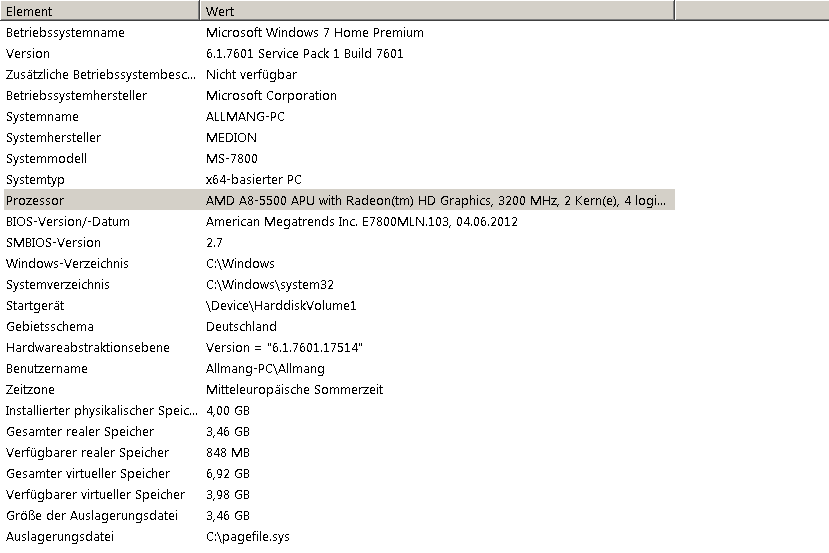This screenshot has height=553, width=829.
Task: Select the BIOS-Version/-Datum row label
Action: point(68,222)
